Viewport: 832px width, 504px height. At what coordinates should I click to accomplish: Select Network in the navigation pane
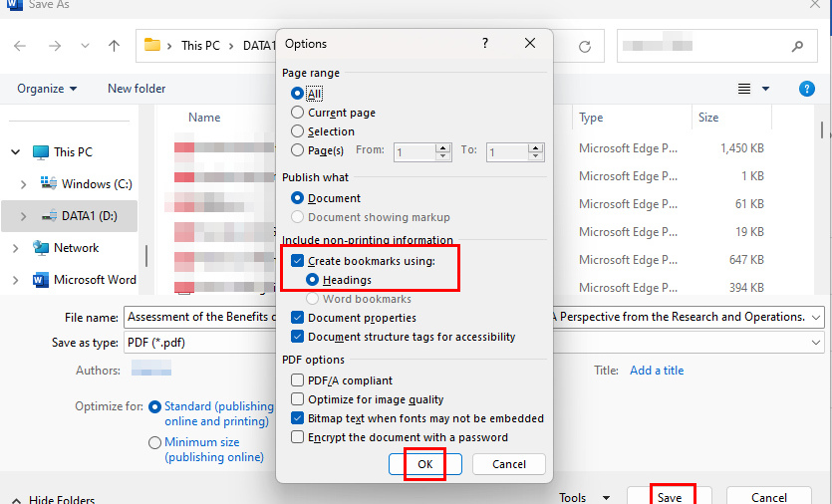click(x=76, y=248)
